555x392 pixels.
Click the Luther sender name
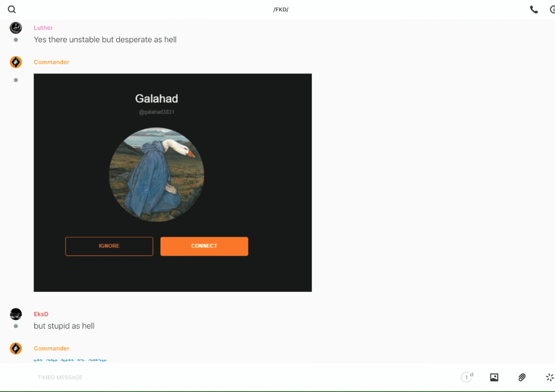tap(43, 28)
